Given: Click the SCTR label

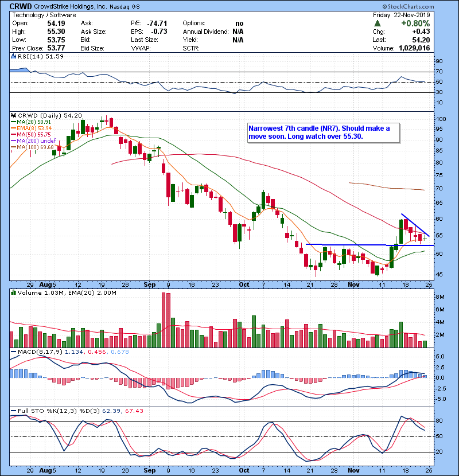Looking at the screenshot, I should [191, 48].
